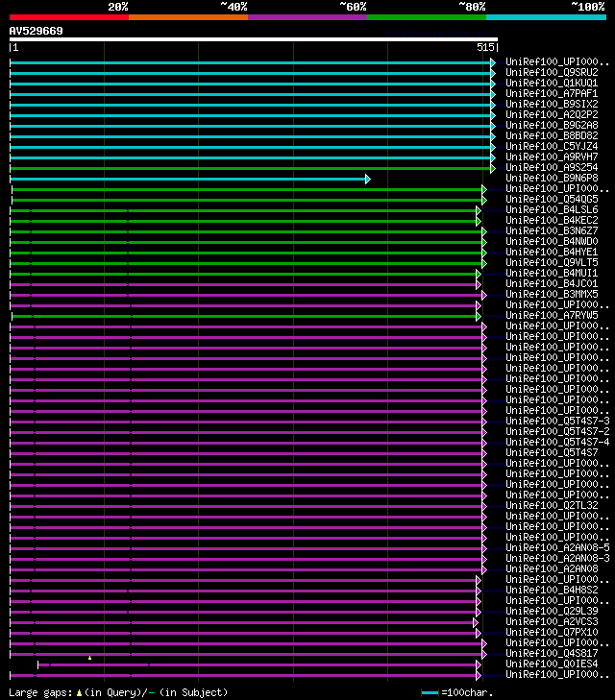This screenshot has width=615, height=700.
Task: Open hit UniRef100_A7RYW5
Action: [x=552, y=316]
